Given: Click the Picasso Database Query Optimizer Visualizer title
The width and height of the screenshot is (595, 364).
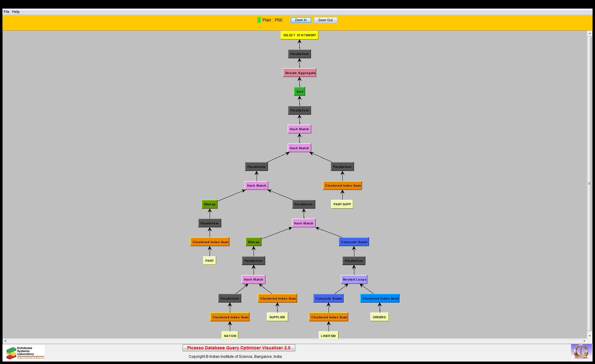Looking at the screenshot, I should point(239,348).
